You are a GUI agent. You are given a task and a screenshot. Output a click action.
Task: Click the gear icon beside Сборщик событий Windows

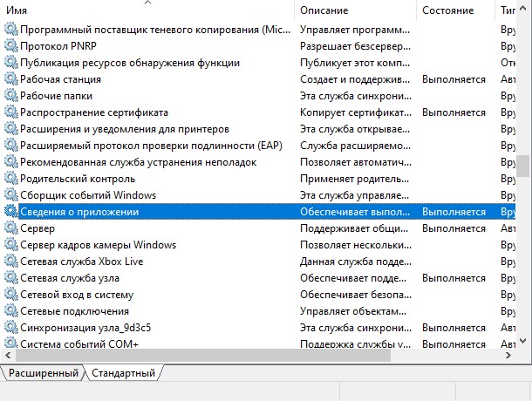[10, 195]
